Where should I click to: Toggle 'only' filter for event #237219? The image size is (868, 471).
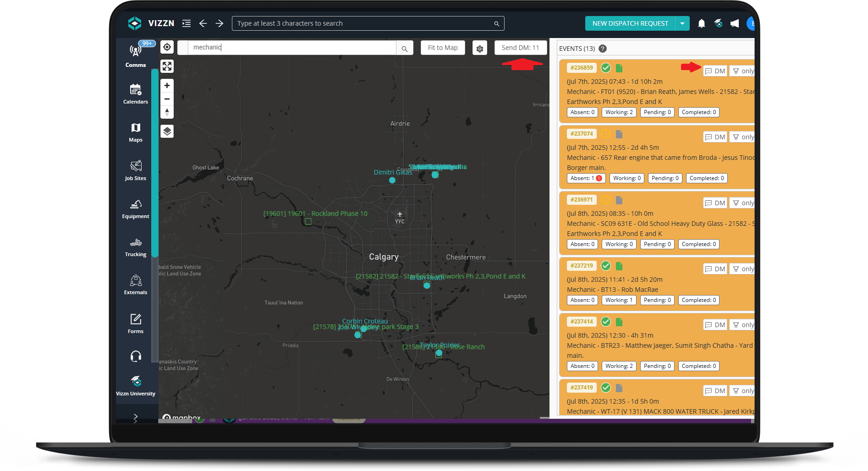[x=743, y=269]
